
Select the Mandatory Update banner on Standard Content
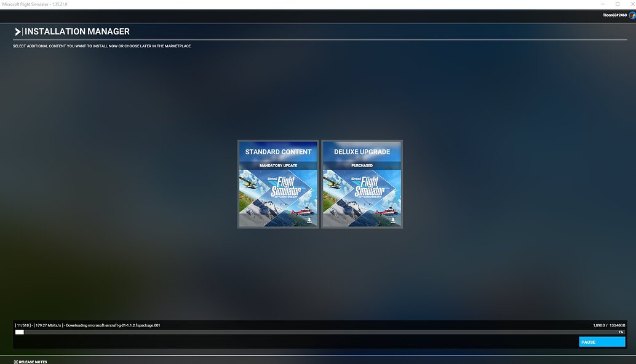278,165
